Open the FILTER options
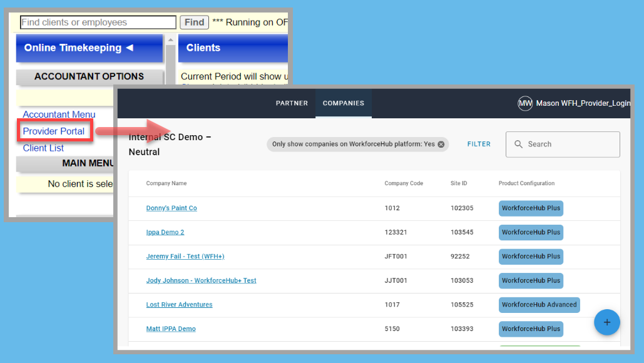This screenshot has height=363, width=644. (x=479, y=144)
